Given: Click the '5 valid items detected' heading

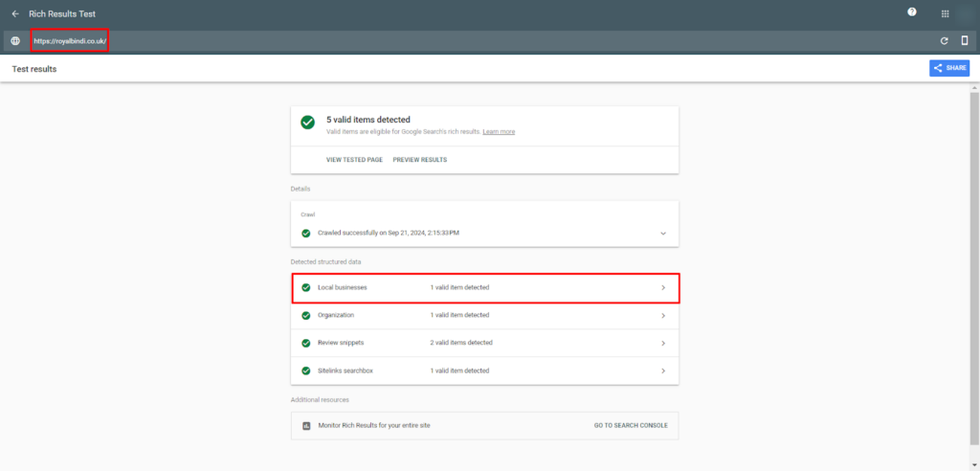Looking at the screenshot, I should pyautogui.click(x=368, y=120).
